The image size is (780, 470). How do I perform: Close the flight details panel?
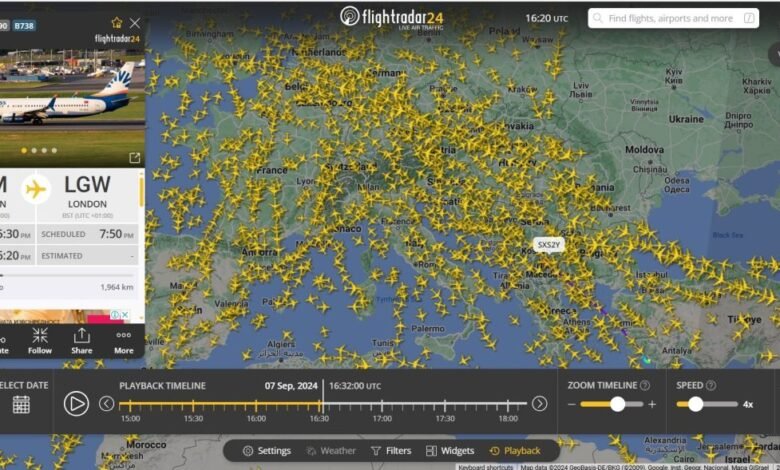pos(135,23)
